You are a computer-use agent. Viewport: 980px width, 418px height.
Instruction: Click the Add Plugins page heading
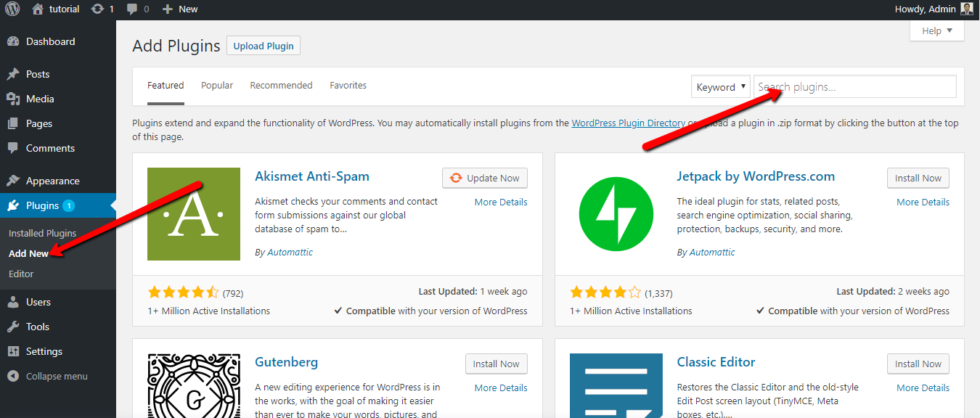[x=176, y=46]
